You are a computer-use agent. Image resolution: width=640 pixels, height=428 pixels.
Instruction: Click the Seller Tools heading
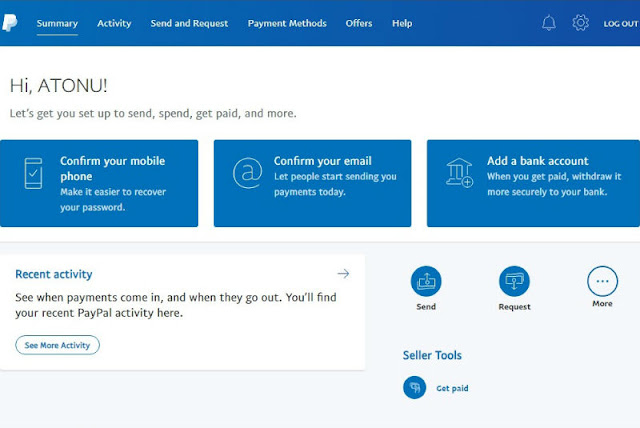pos(432,355)
